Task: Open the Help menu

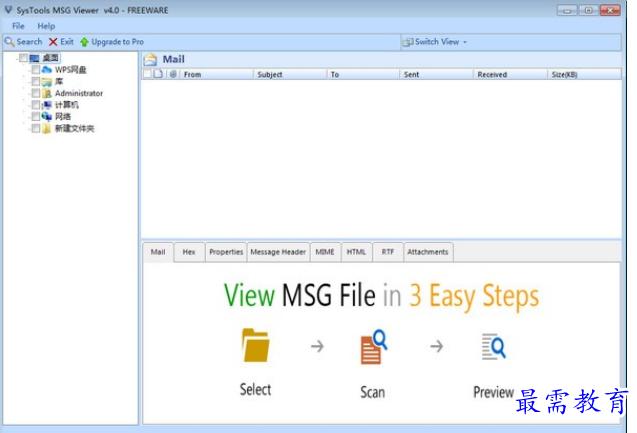Action: [x=46, y=26]
